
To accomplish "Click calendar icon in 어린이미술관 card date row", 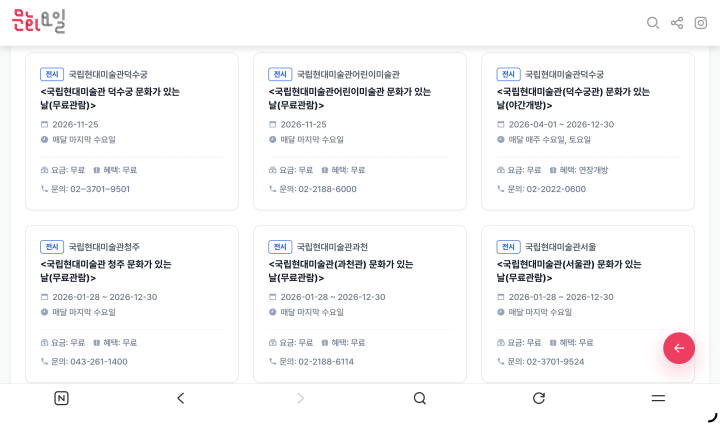I will coord(273,124).
